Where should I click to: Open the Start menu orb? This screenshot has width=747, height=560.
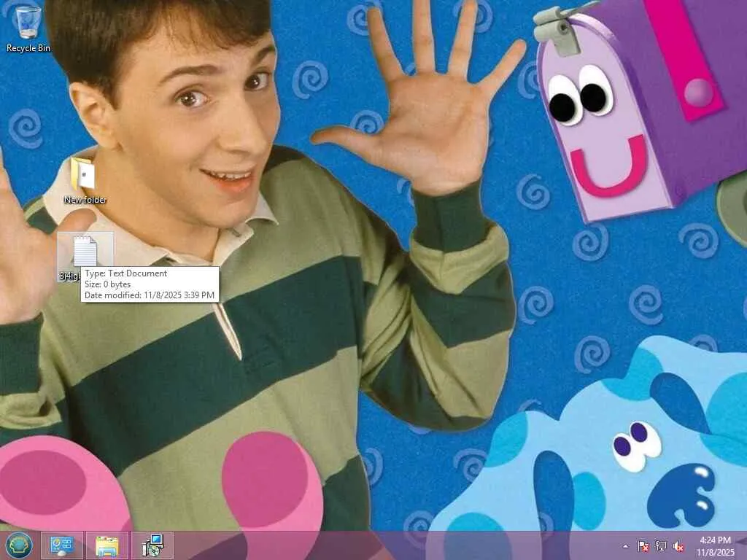18,545
